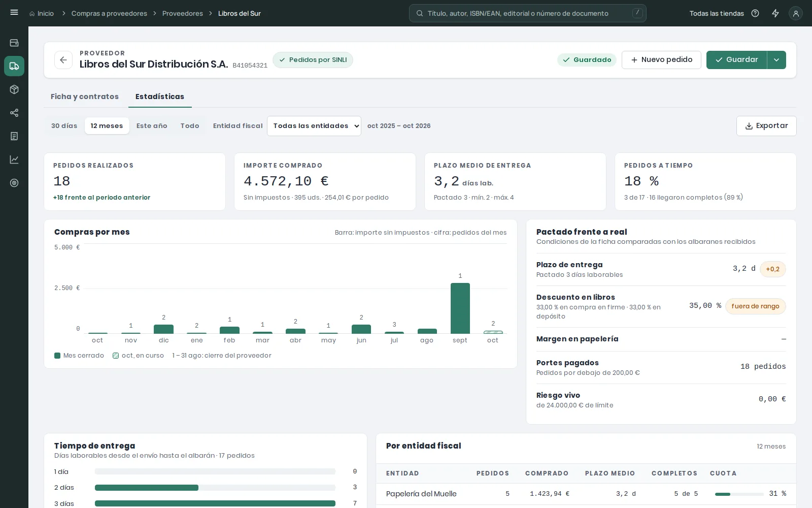812x508 pixels.
Task: Open the documents list sidebar icon
Action: tap(14, 136)
